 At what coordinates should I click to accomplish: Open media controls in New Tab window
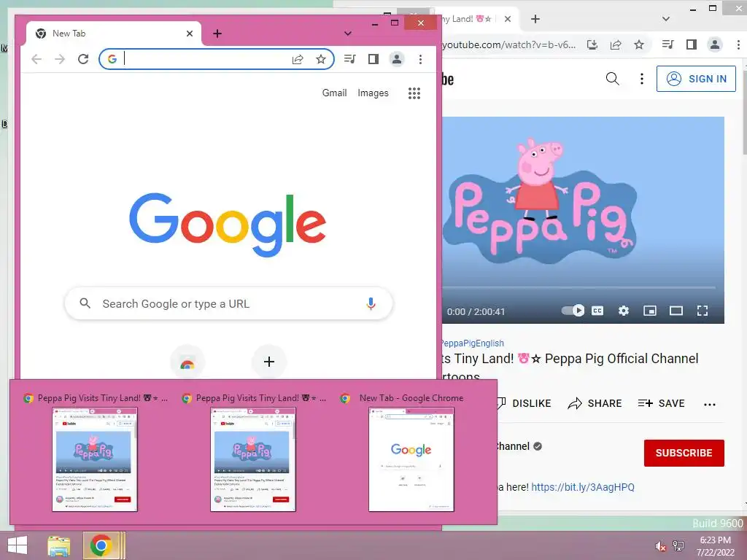pos(349,59)
